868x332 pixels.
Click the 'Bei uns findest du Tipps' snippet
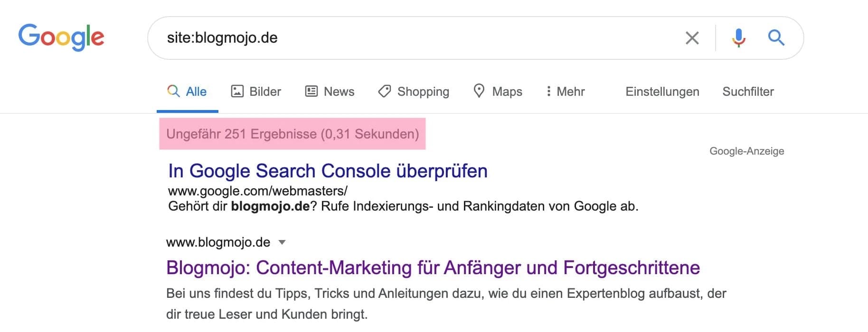tap(446, 304)
